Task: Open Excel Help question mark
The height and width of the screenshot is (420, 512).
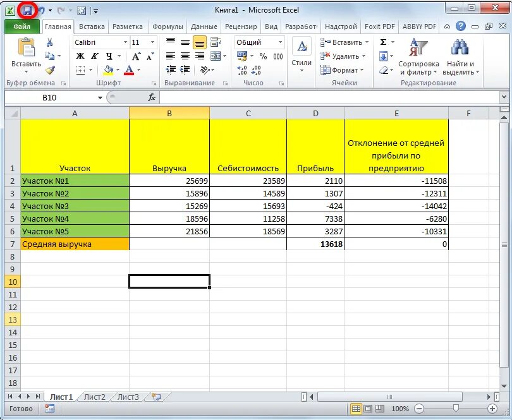Action: [461, 26]
